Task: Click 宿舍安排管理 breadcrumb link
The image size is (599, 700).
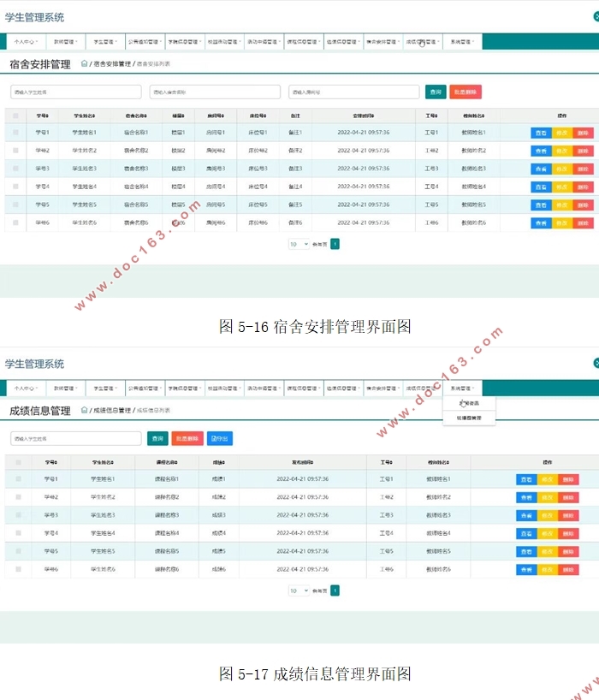Action: (112, 64)
